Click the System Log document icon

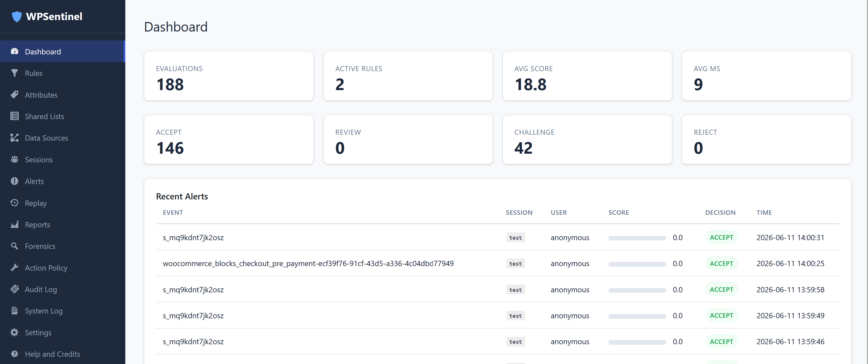point(15,310)
